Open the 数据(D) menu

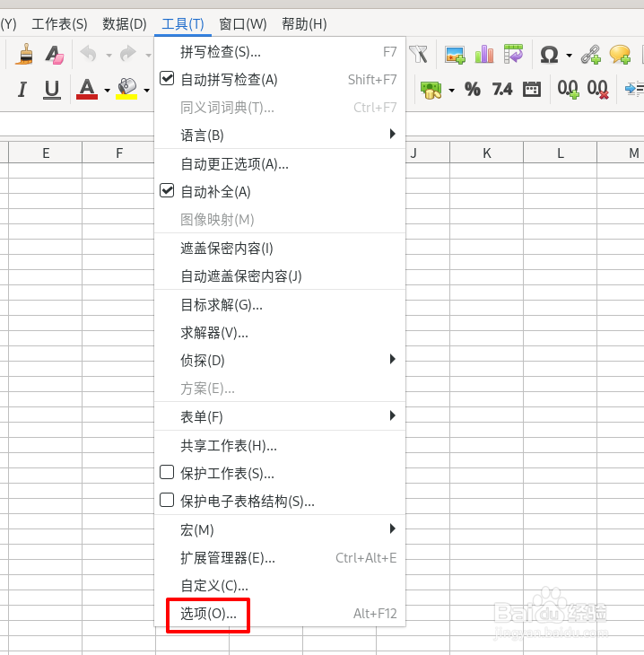pos(125,24)
